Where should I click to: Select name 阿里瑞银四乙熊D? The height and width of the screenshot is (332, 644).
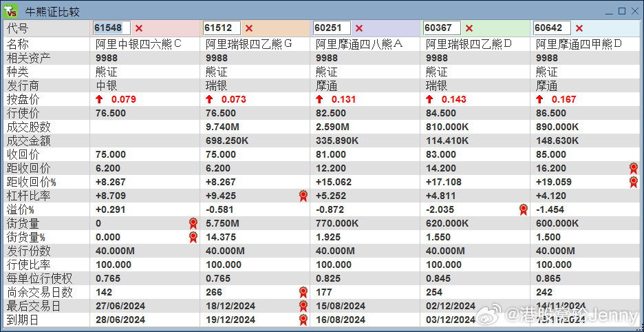click(469, 44)
